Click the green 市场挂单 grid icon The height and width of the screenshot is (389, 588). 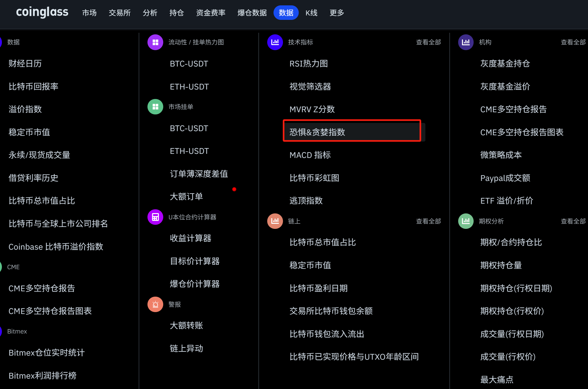[x=155, y=107]
